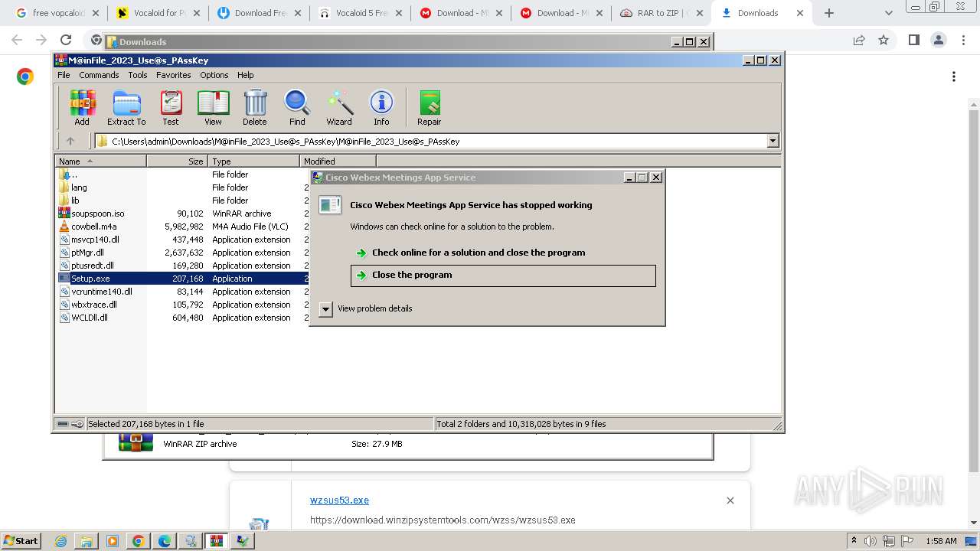
Task: Click the Test archive icon
Action: (171, 107)
